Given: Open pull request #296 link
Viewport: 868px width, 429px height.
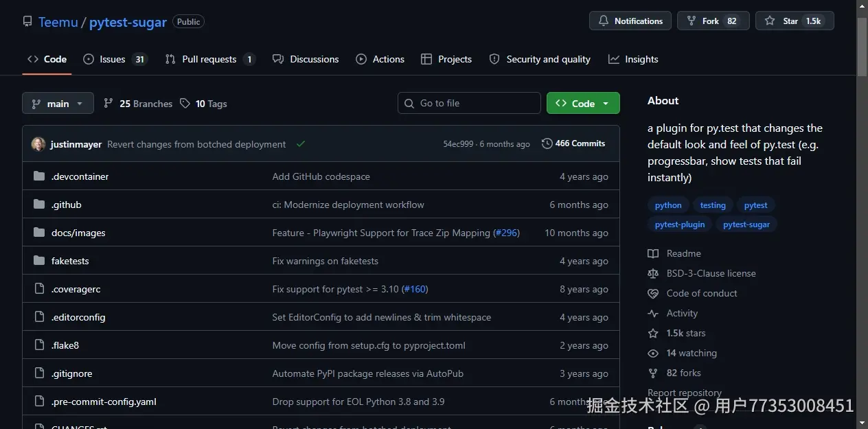Looking at the screenshot, I should [506, 233].
